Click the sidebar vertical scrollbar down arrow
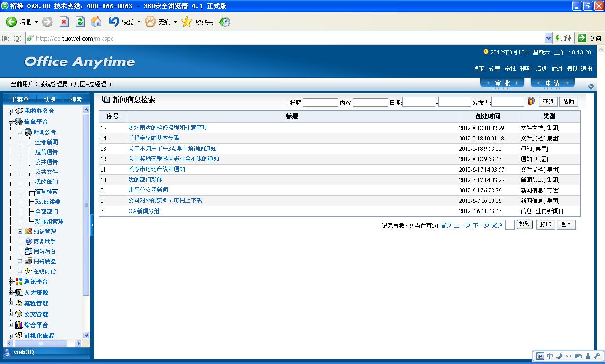The image size is (605, 364). click(86, 335)
